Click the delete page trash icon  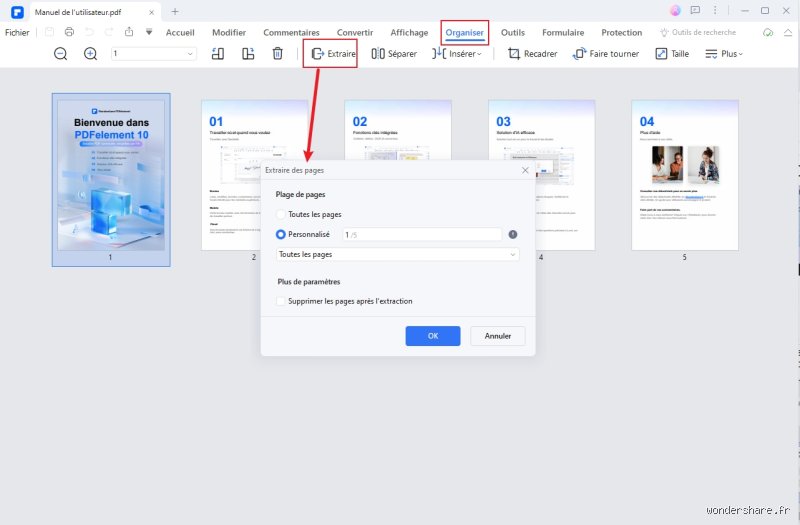[x=278, y=54]
